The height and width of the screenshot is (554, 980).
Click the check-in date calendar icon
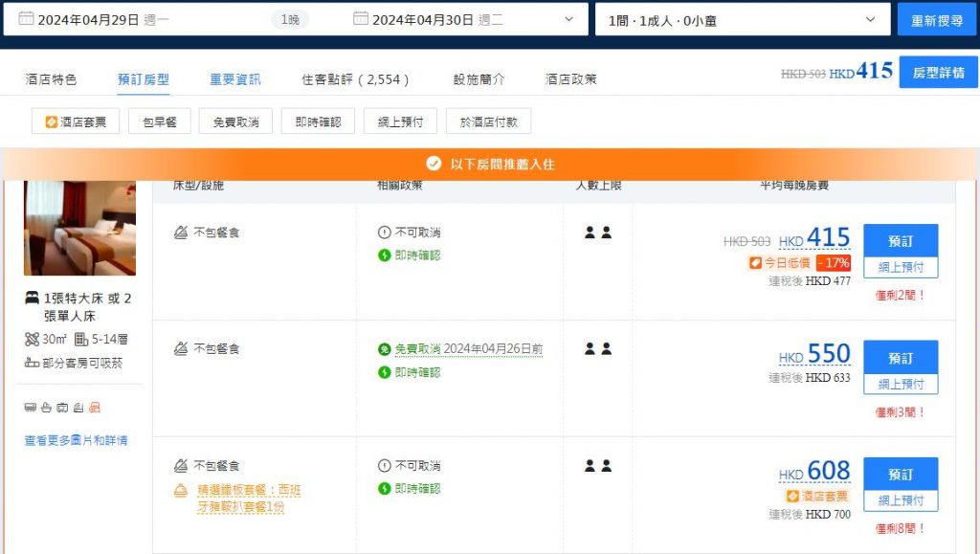point(26,19)
